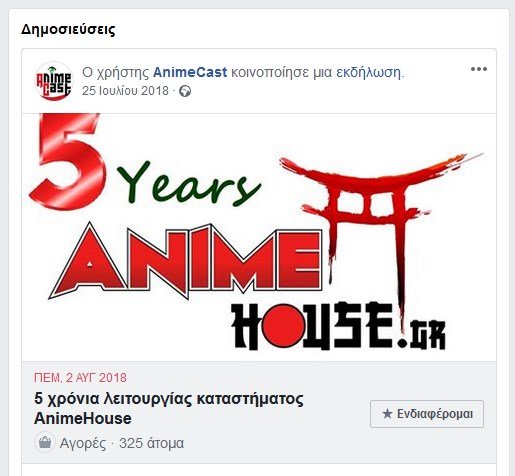The image size is (515, 476).
Task: Click the large red 5 numeral
Action: (68, 162)
